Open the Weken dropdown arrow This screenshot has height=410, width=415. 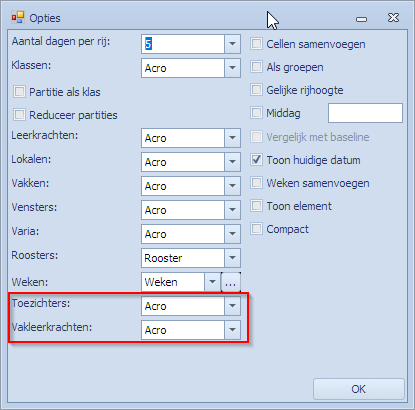coord(212,282)
